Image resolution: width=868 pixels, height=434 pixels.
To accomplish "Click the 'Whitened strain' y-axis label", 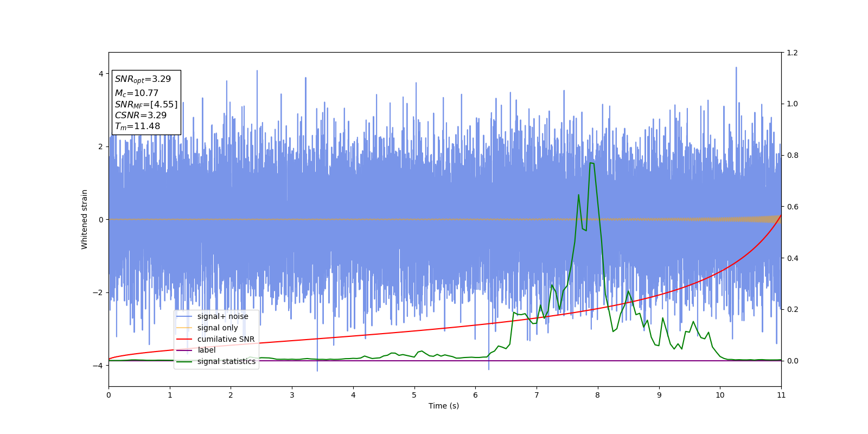I will click(x=84, y=219).
